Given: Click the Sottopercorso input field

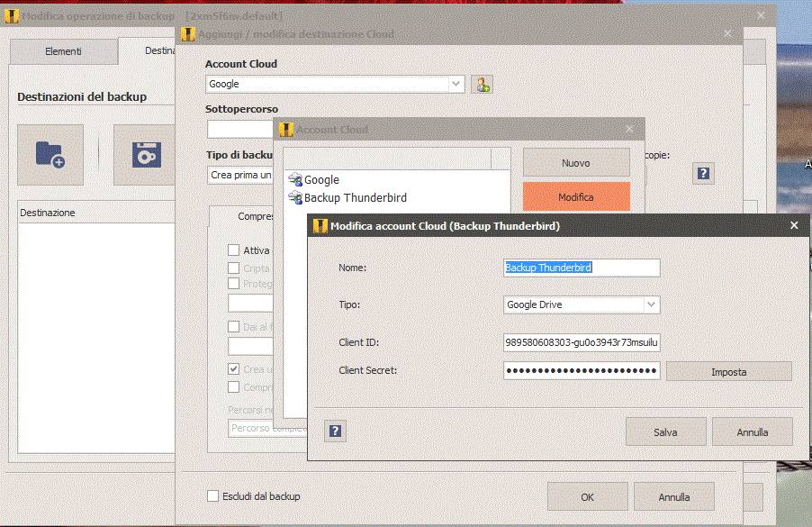Looking at the screenshot, I should pyautogui.click(x=240, y=129).
